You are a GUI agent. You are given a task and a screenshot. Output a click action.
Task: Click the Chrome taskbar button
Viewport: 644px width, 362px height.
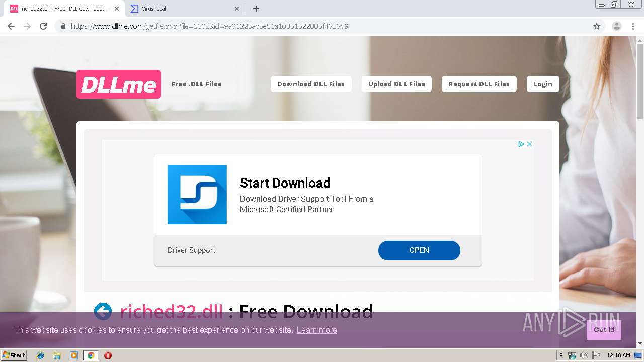[x=91, y=355]
